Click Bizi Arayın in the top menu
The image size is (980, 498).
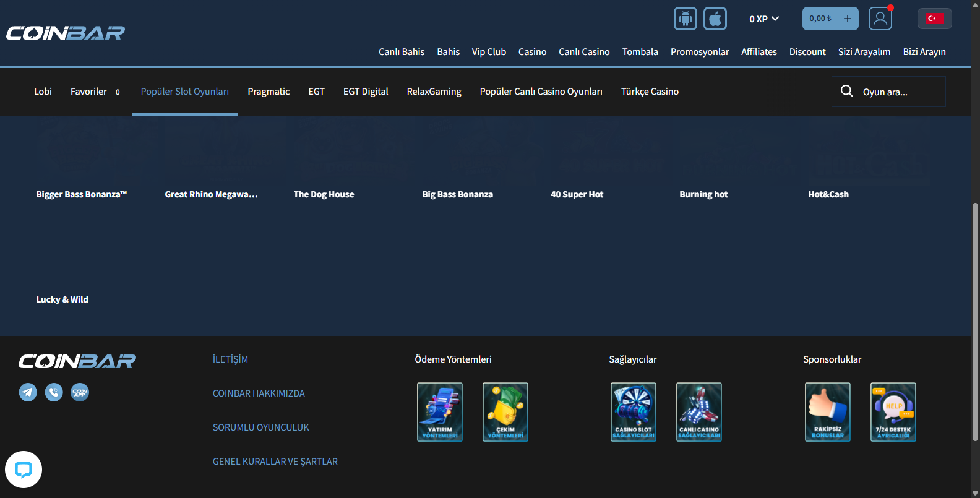pos(924,52)
